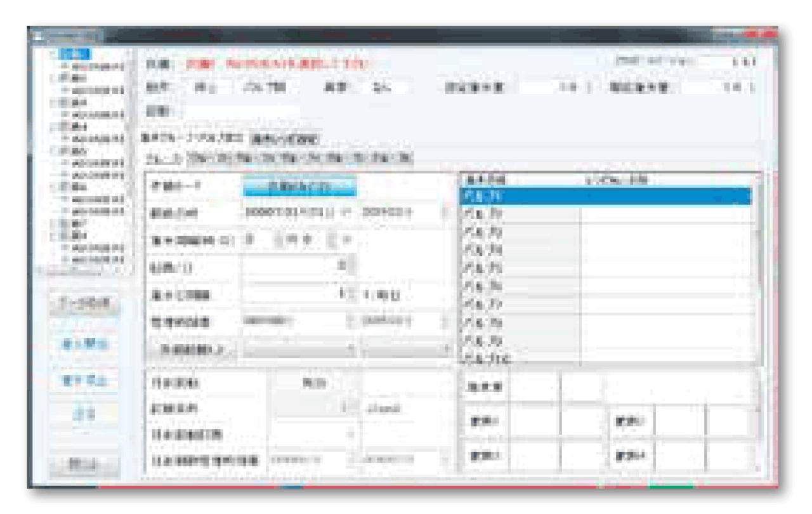Select the バルブ3 row in valve list
Screen dimensions: 812x514
pyautogui.click(x=605, y=232)
